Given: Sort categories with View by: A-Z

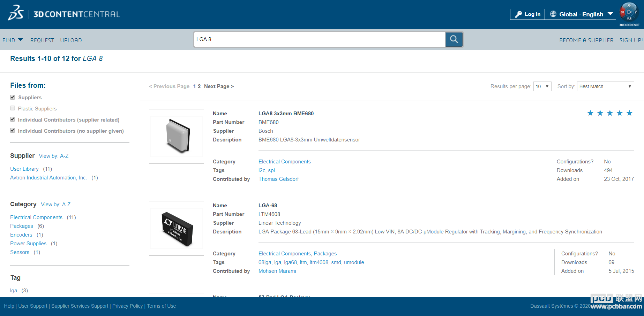Looking at the screenshot, I should [56, 205].
